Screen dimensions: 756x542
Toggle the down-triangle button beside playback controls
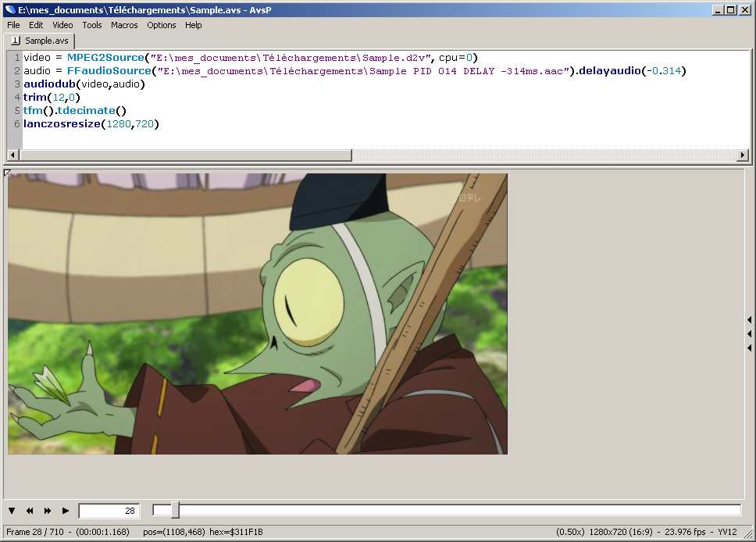click(x=12, y=511)
